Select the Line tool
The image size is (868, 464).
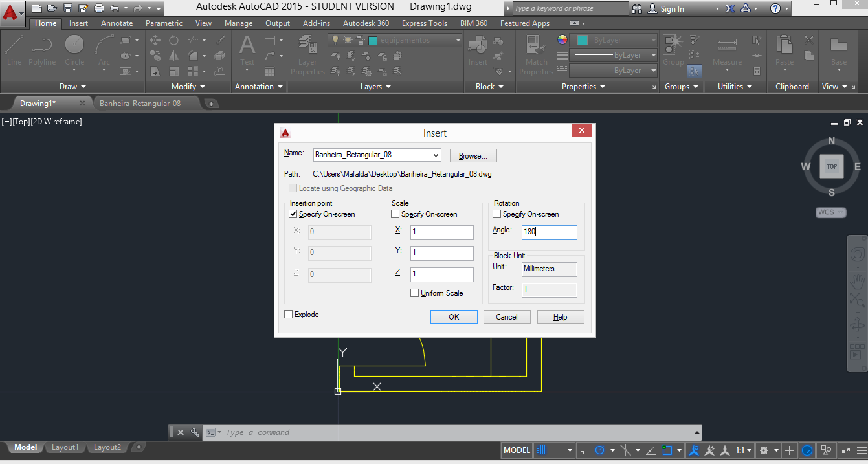click(x=14, y=50)
